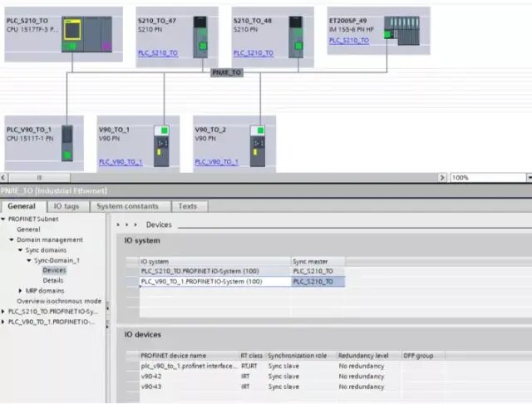Click highlighted Sync master cell PLC_S210_TO
This screenshot has width=532, height=404.
tap(318, 282)
